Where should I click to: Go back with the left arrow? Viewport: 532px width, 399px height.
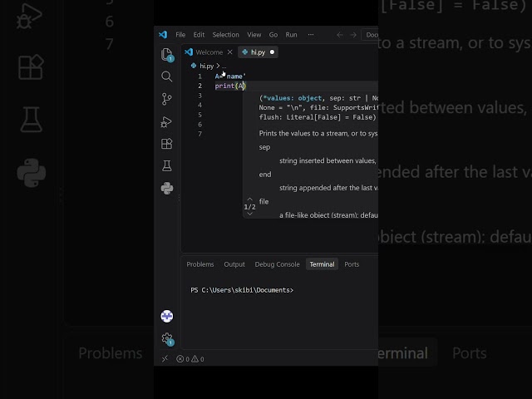coord(340,35)
